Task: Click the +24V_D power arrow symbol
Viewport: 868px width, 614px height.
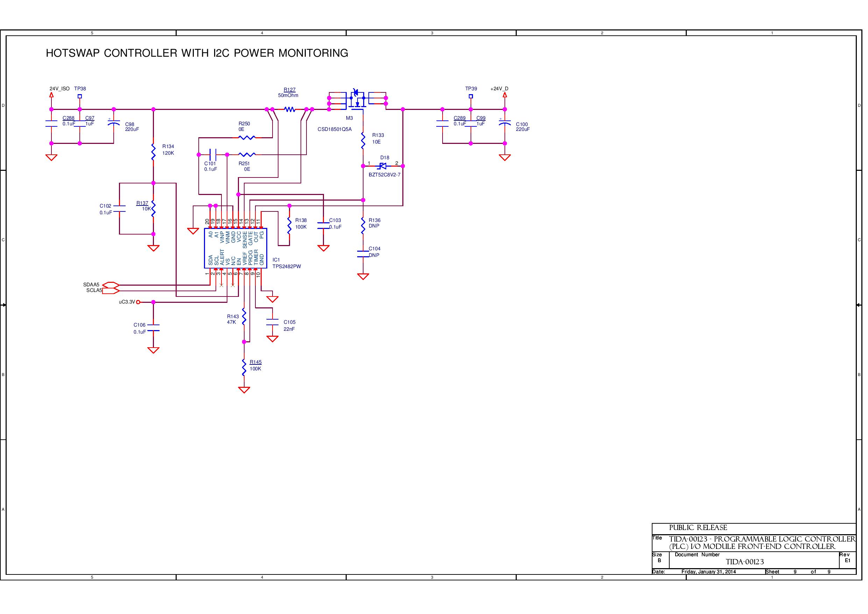Action: [505, 95]
